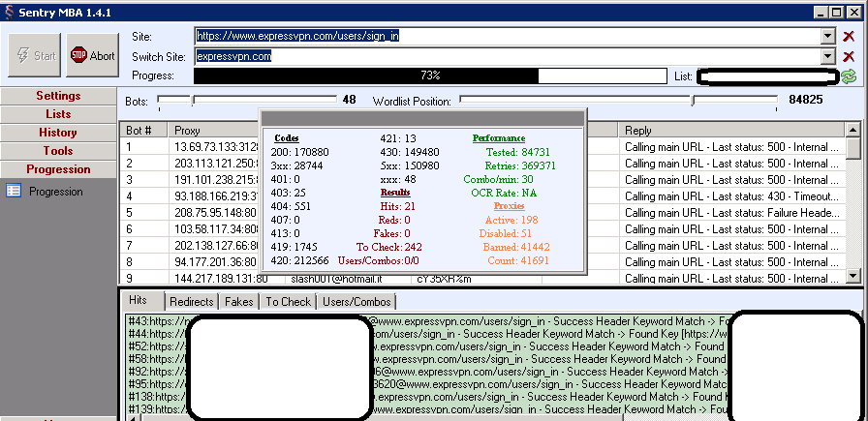Image resolution: width=868 pixels, height=421 pixels.
Task: Open the Lists section in left panel
Action: click(x=58, y=114)
